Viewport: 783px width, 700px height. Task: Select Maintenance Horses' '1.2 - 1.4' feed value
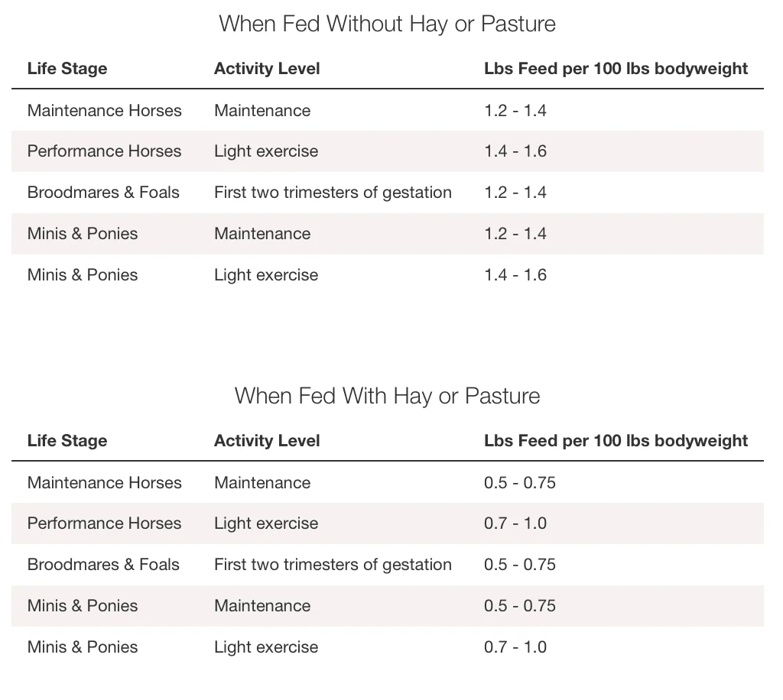click(515, 111)
